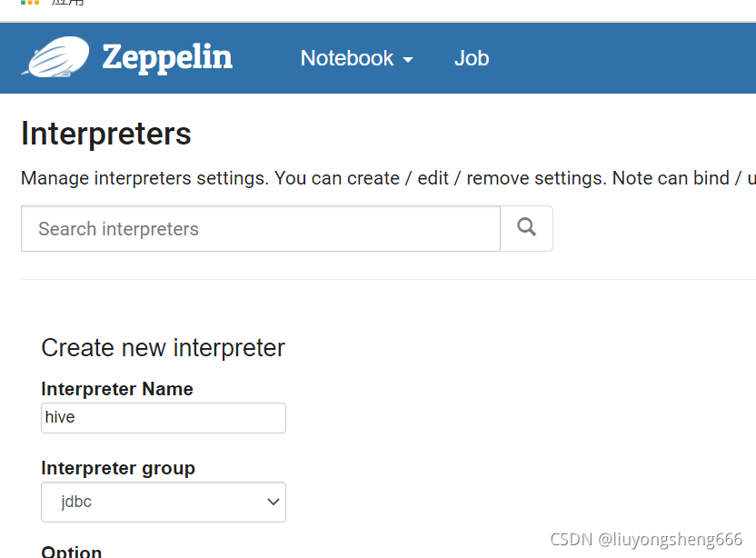Click Notebook in the top navigation

(347, 58)
